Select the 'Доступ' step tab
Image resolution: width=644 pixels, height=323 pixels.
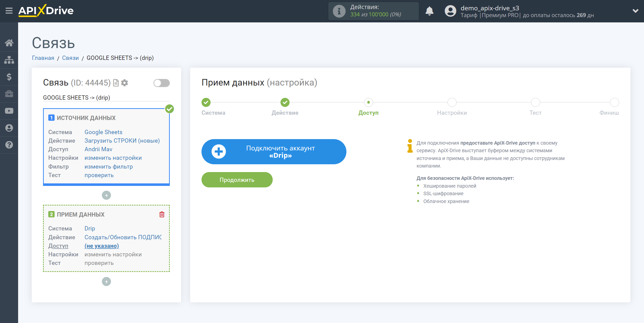(368, 102)
